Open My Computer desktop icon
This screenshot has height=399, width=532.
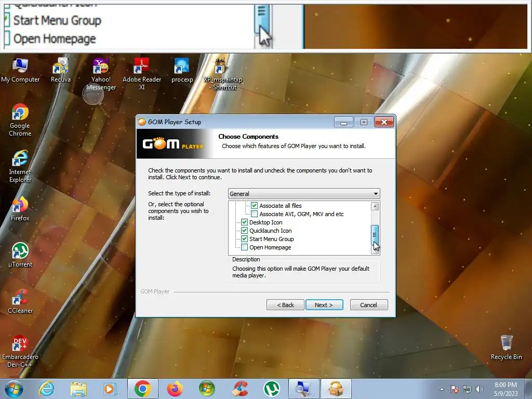tap(20, 70)
